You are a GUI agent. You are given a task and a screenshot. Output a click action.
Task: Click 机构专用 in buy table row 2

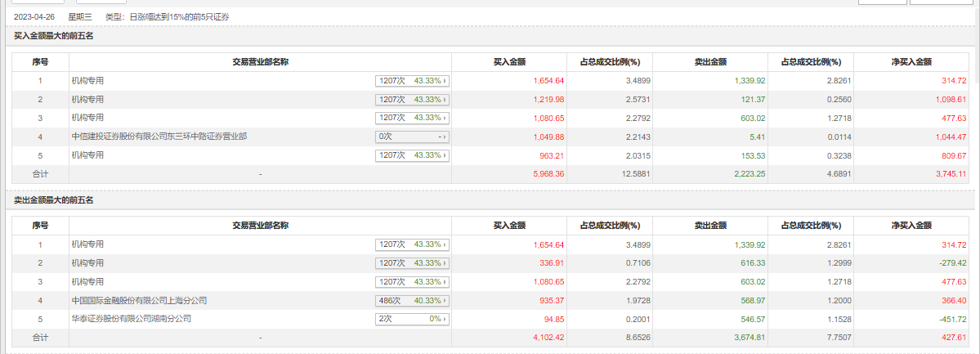coord(87,100)
